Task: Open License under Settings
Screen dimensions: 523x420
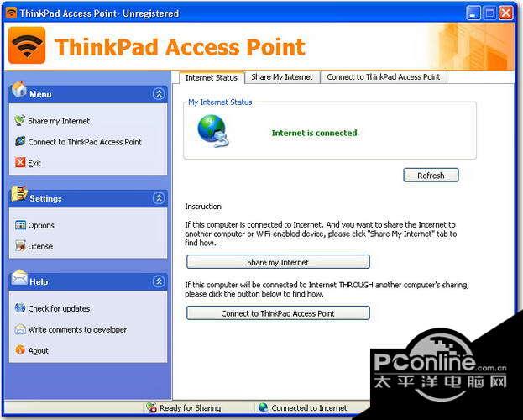Action: [40, 246]
